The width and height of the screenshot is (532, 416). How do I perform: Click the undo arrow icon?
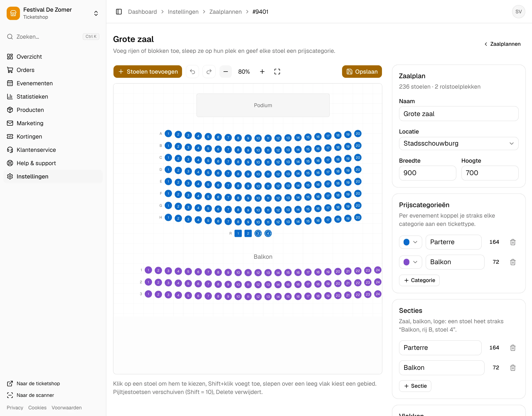point(192,71)
